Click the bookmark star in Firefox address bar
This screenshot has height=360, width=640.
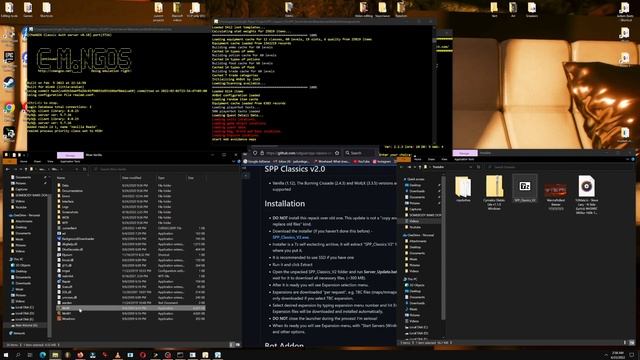point(337,153)
